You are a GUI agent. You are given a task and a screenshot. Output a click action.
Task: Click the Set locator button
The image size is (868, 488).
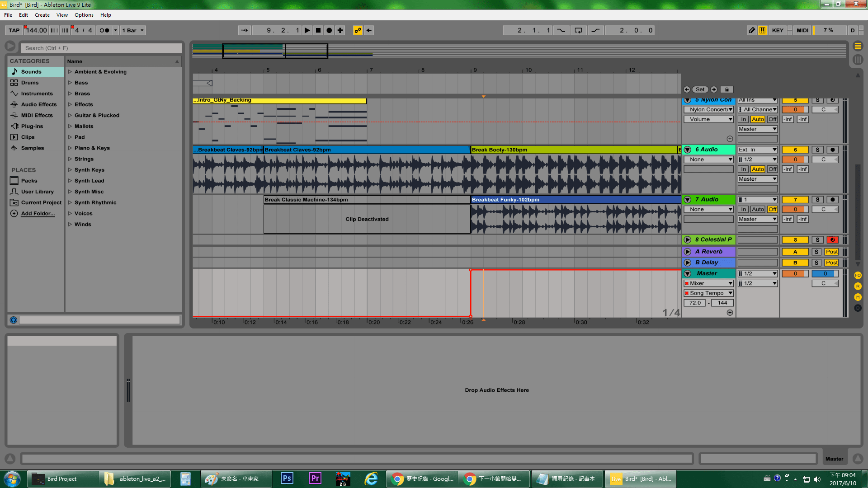[700, 89]
